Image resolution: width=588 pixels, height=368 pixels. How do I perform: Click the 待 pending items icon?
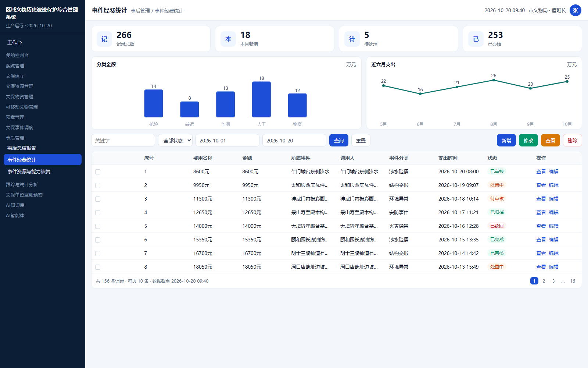(x=352, y=39)
